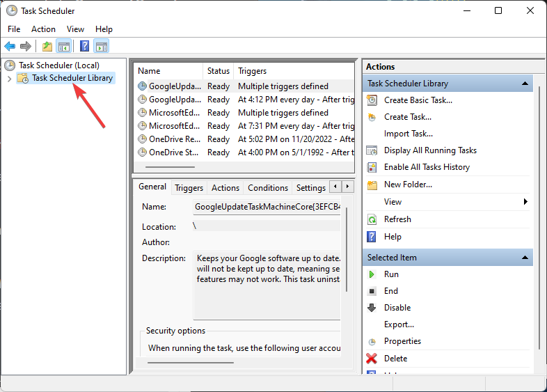The height and width of the screenshot is (392, 547).
Task: Click the Create Task icon
Action: point(372,117)
